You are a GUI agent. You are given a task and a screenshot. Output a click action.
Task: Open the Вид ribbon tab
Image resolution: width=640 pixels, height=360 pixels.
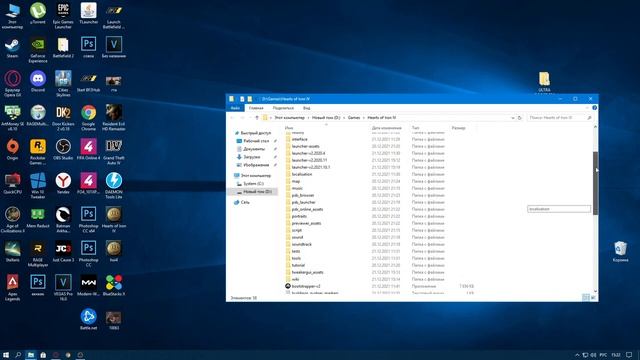pos(307,108)
